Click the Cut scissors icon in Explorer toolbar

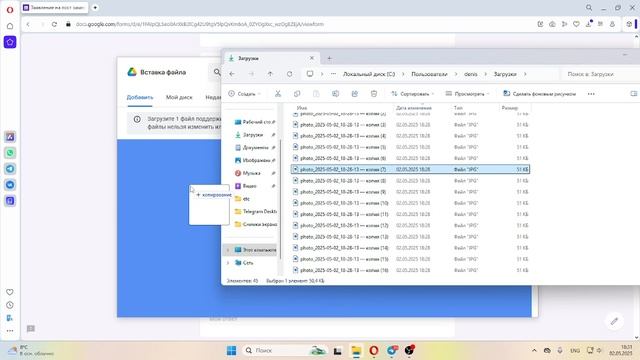click(278, 94)
